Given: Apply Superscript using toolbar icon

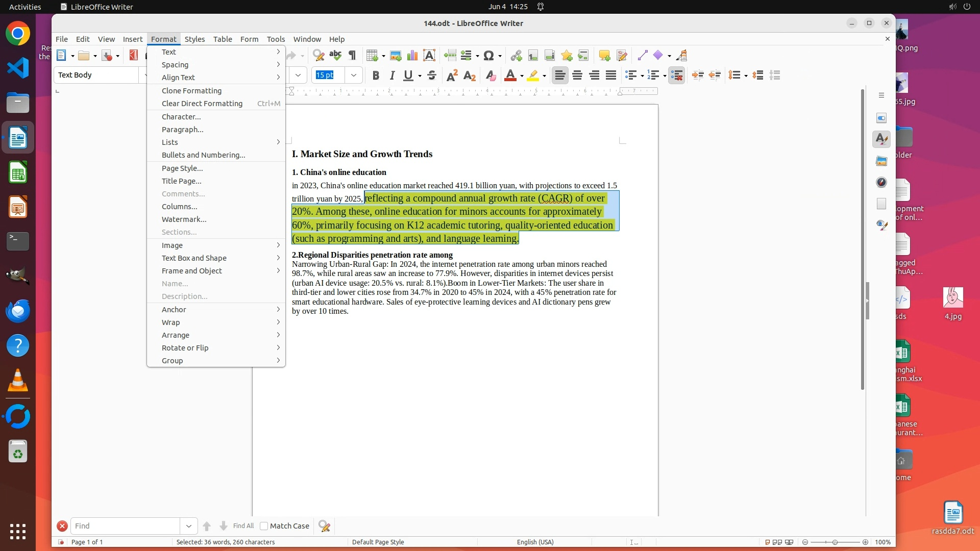Looking at the screenshot, I should click(452, 76).
